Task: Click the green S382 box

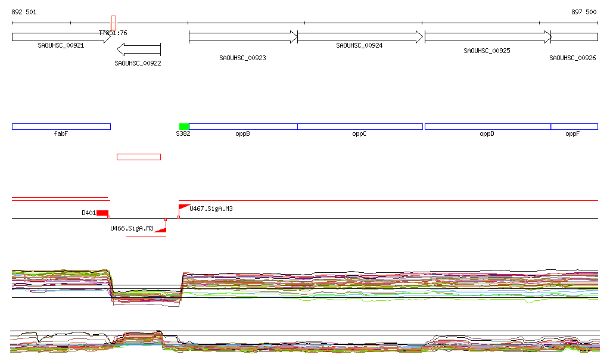Action: (x=184, y=126)
